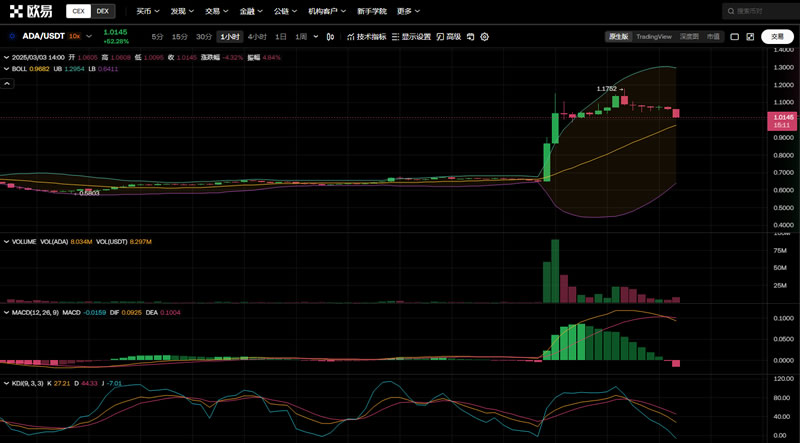The width and height of the screenshot is (800, 443).
Task: Click the OKX logo in header
Action: click(x=31, y=11)
